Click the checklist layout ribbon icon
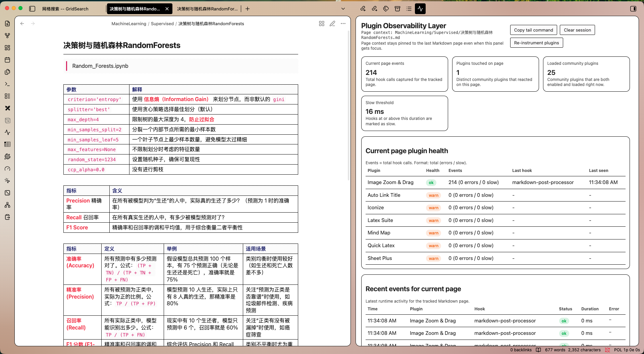The height and width of the screenshot is (354, 644). (7, 96)
